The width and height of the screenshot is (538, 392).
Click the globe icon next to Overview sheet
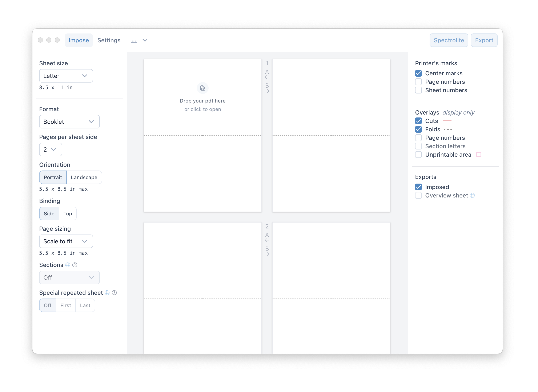[473, 195]
